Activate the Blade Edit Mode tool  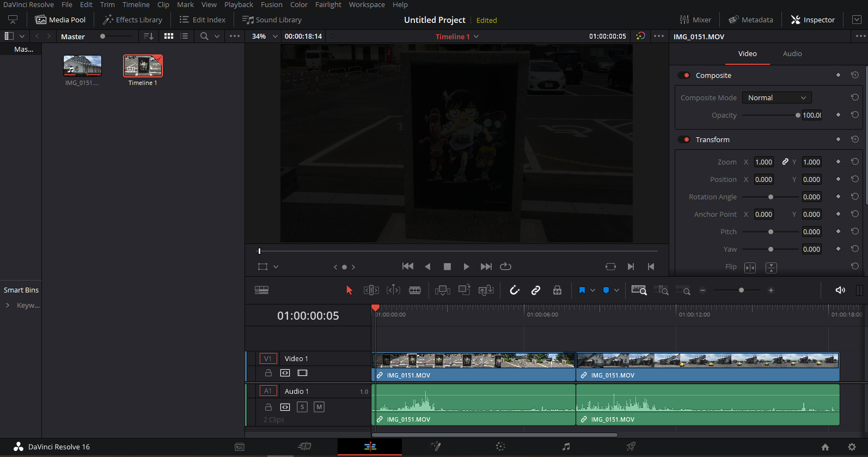415,290
